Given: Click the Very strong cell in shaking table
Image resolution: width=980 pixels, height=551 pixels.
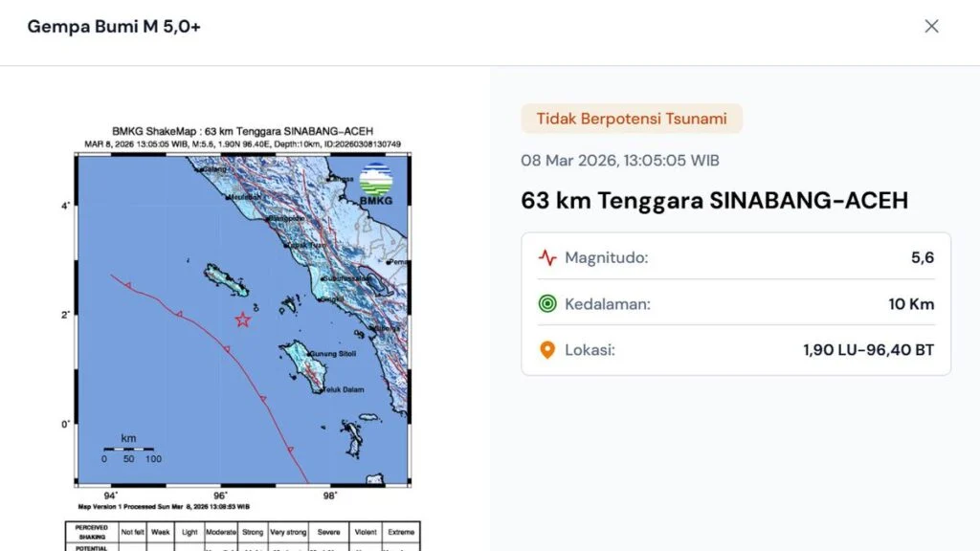Looking at the screenshot, I should 288,532.
